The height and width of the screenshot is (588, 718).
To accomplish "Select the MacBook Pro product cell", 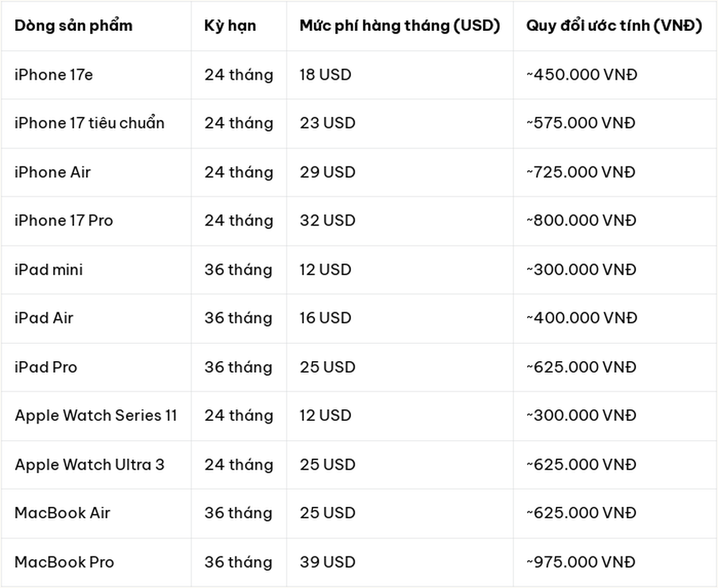I will click(x=64, y=562).
